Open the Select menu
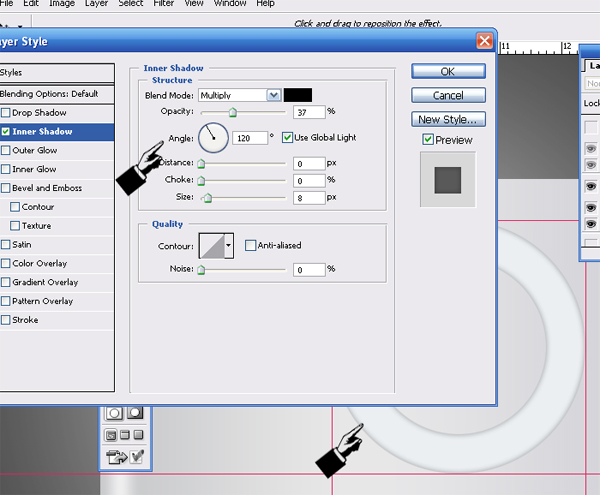 pyautogui.click(x=130, y=3)
